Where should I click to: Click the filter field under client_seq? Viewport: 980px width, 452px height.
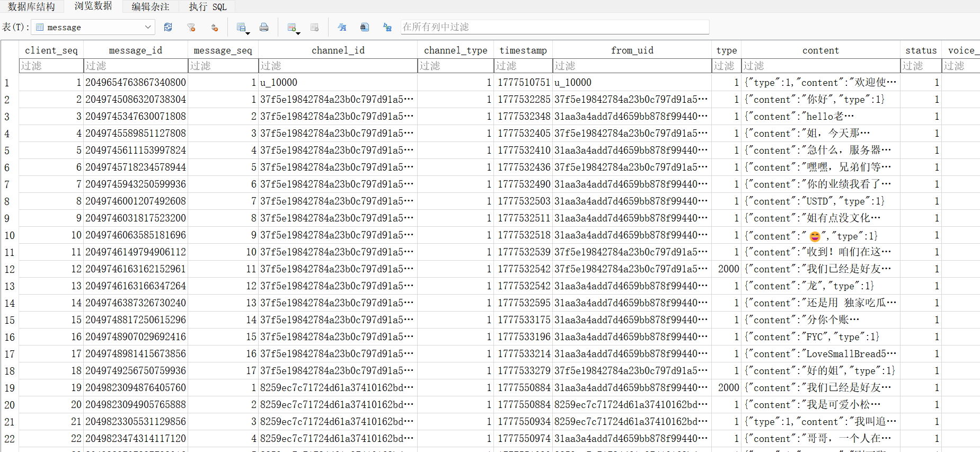51,66
